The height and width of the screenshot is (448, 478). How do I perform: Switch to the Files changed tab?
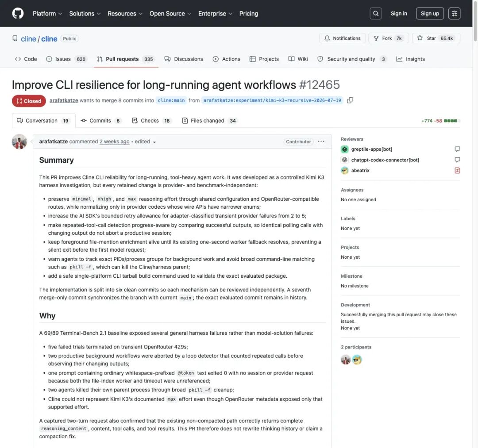[x=210, y=121]
